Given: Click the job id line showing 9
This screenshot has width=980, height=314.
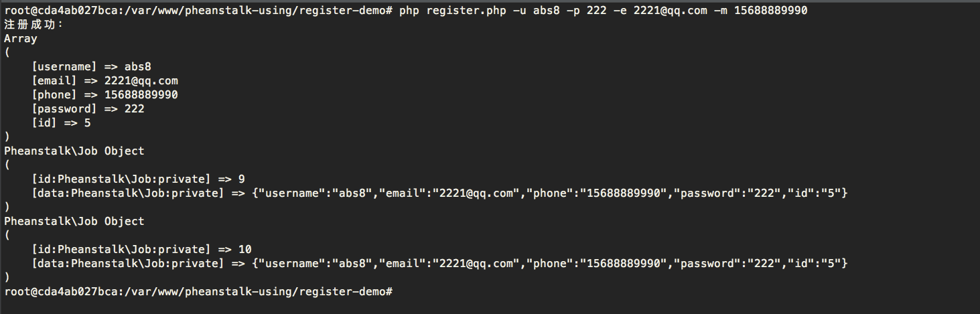Looking at the screenshot, I should (x=138, y=179).
